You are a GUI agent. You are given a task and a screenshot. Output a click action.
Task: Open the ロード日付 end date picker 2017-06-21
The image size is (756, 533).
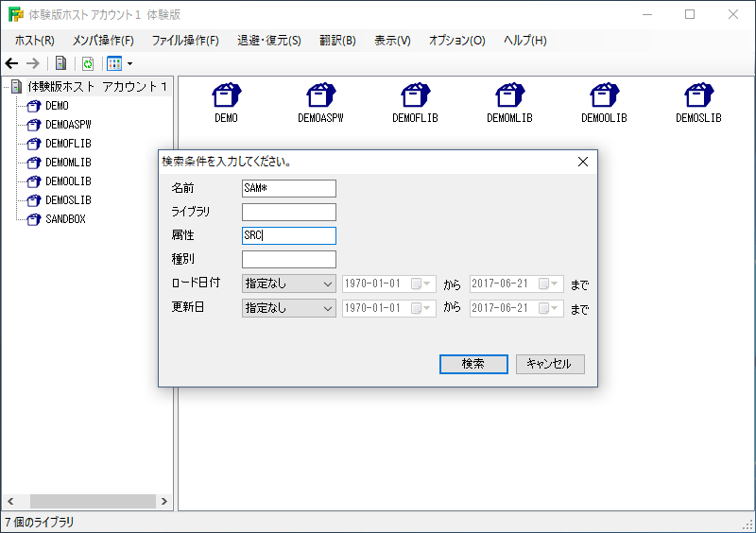(x=516, y=284)
